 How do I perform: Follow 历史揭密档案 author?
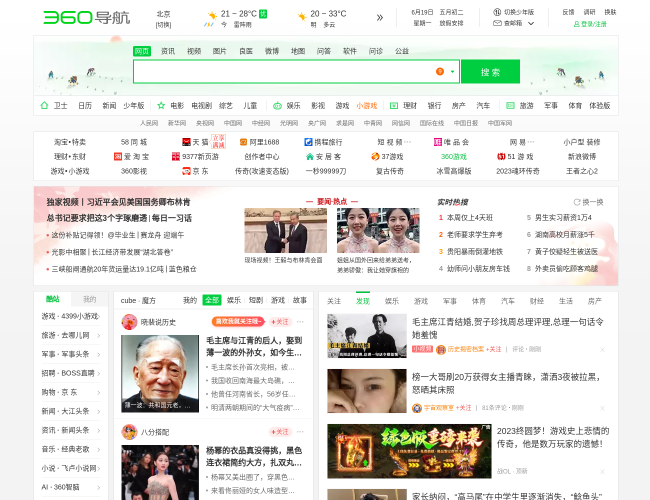[493, 350]
